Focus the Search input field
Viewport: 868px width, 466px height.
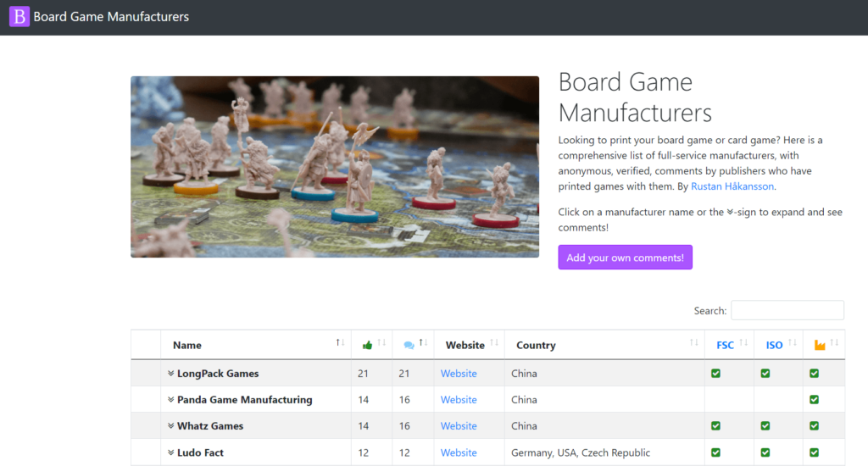787,310
